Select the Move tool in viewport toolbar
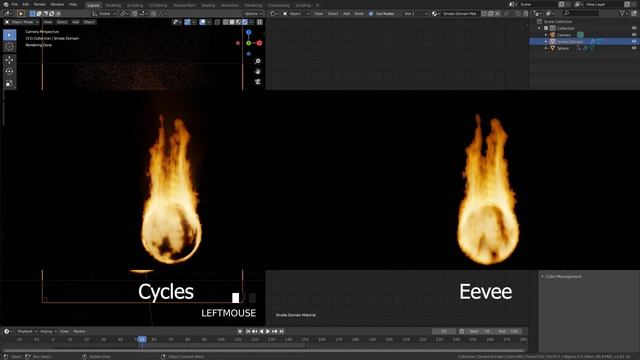640x360 pixels. click(9, 60)
